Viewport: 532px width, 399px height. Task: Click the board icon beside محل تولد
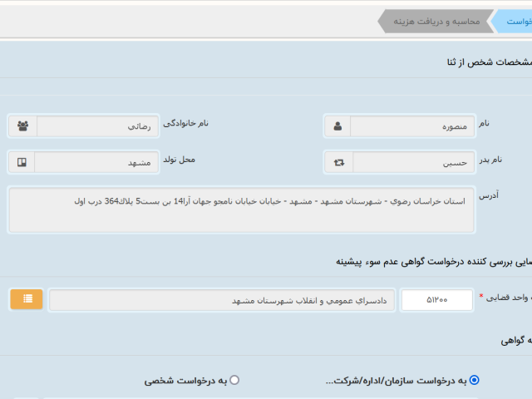(x=22, y=162)
